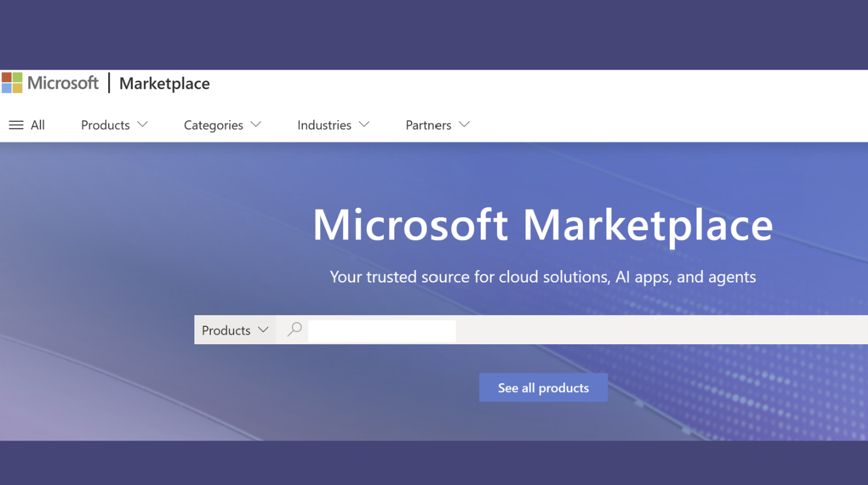Viewport: 868px width, 485px height.
Task: Expand the Industries navigation menu
Action: (x=334, y=125)
